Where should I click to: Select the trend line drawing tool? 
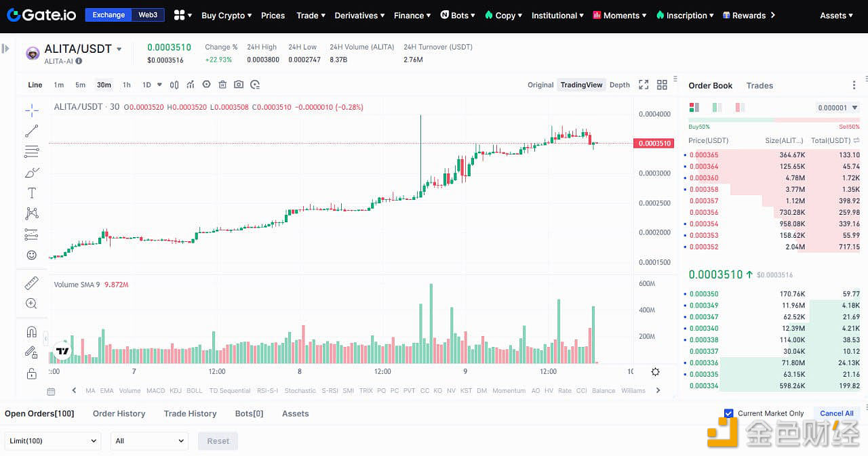click(31, 131)
